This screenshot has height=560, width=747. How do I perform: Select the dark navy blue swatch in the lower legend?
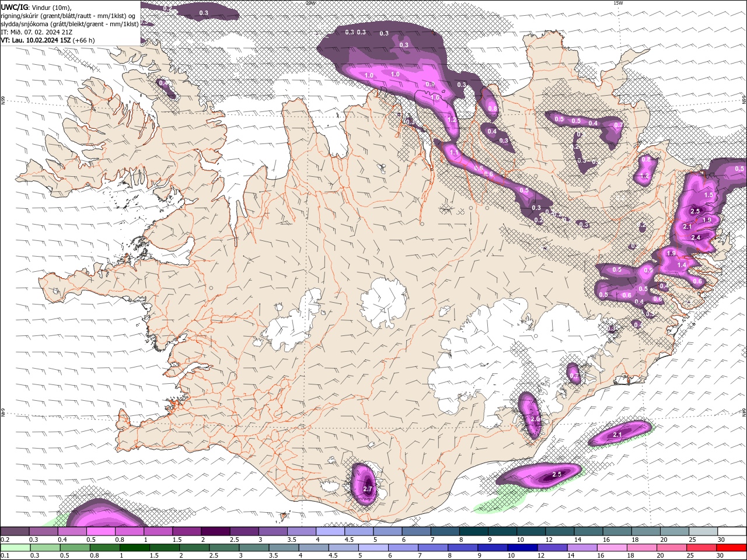522,548
